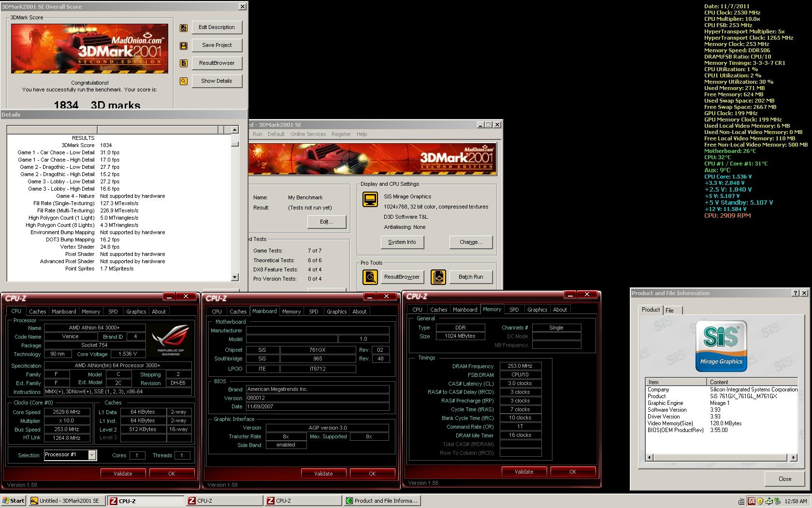Click Batch Run button
This screenshot has width=812, height=508.
(x=471, y=277)
